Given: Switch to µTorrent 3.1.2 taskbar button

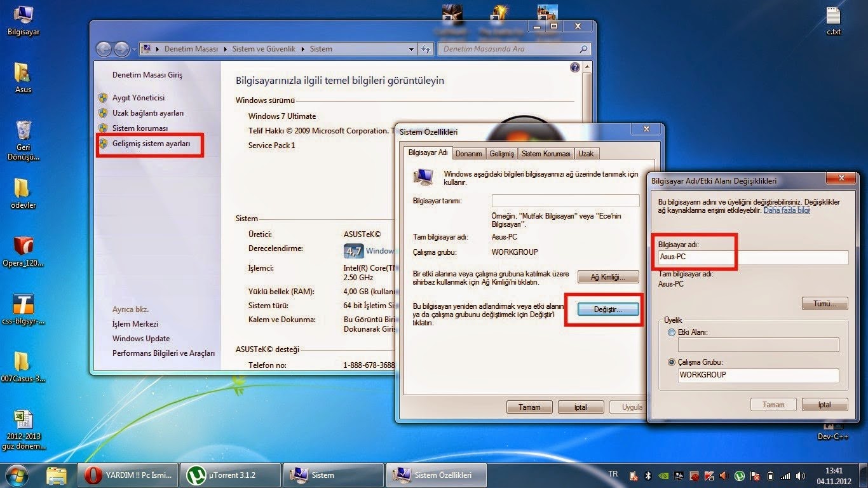Looking at the screenshot, I should pyautogui.click(x=231, y=475).
